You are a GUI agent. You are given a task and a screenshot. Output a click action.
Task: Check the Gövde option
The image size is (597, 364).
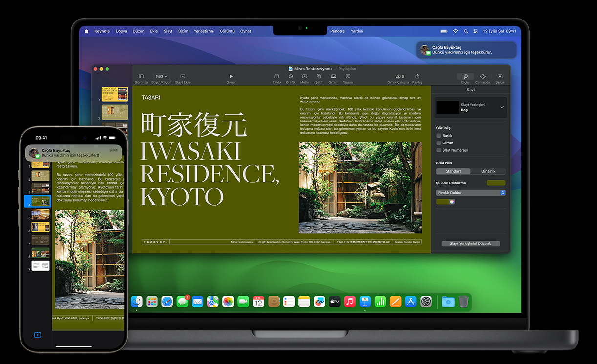pos(438,143)
